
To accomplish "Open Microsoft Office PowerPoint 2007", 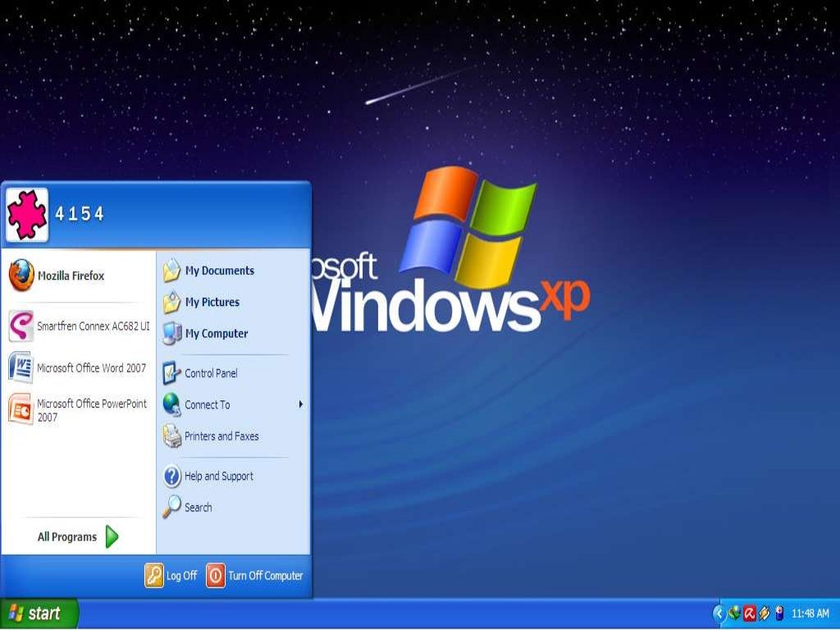I will (78, 410).
